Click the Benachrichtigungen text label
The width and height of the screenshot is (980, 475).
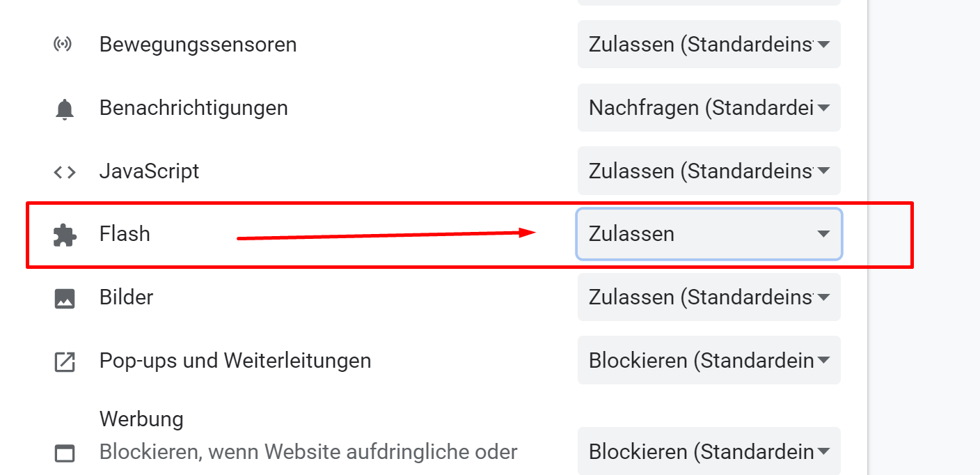tap(193, 108)
